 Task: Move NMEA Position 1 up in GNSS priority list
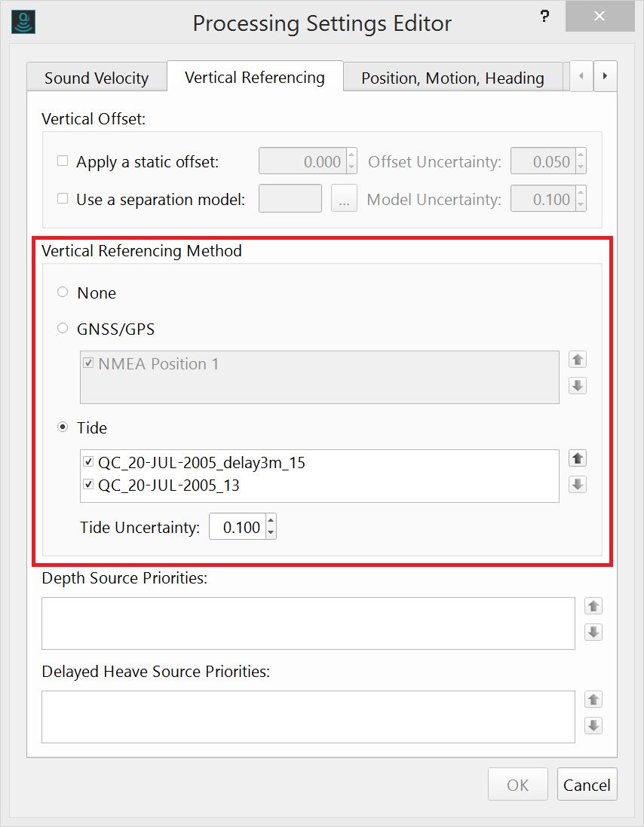[x=578, y=360]
